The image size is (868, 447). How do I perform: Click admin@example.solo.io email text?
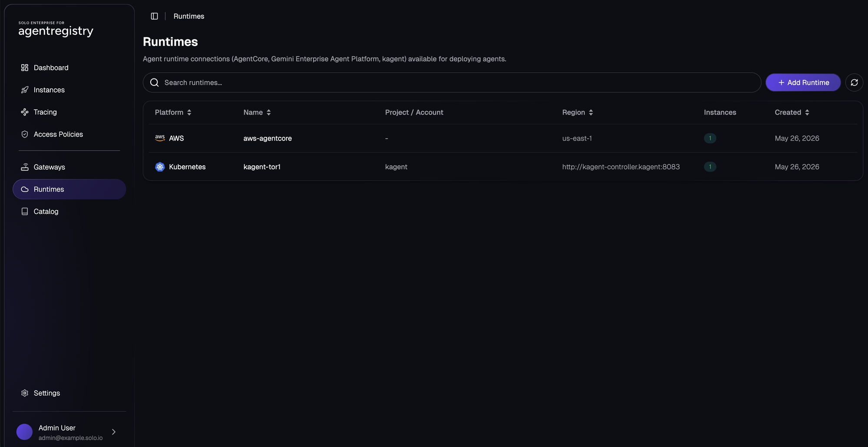pos(70,438)
